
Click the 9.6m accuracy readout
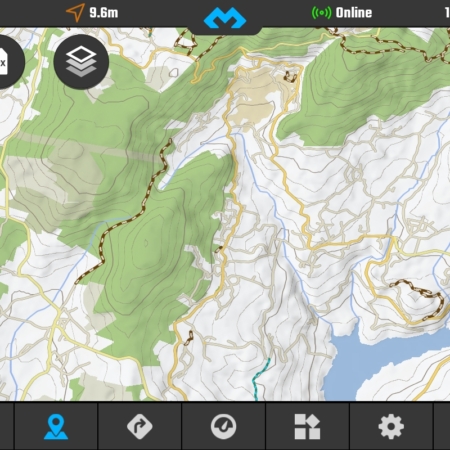(x=104, y=13)
